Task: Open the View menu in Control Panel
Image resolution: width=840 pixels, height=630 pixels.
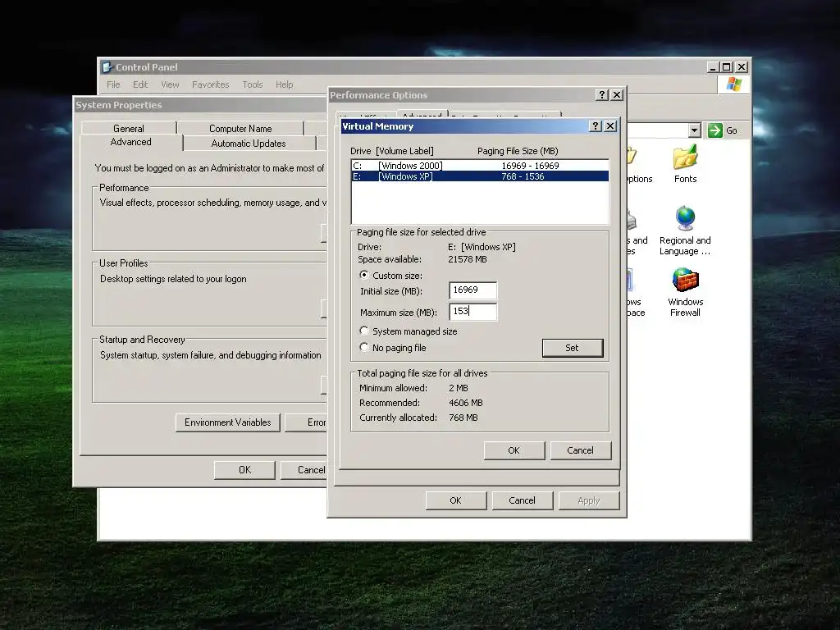Action: [x=170, y=84]
